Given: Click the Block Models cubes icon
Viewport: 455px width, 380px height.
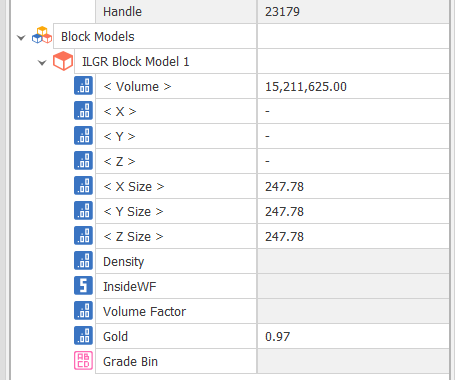Looking at the screenshot, I should [x=42, y=35].
